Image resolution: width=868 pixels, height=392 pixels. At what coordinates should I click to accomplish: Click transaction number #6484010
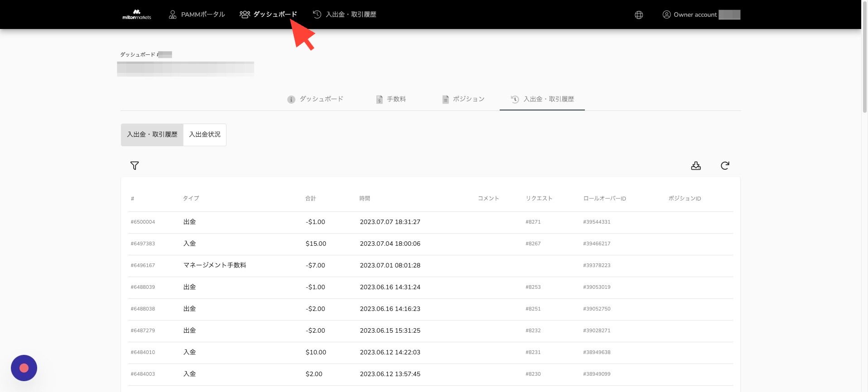click(143, 352)
